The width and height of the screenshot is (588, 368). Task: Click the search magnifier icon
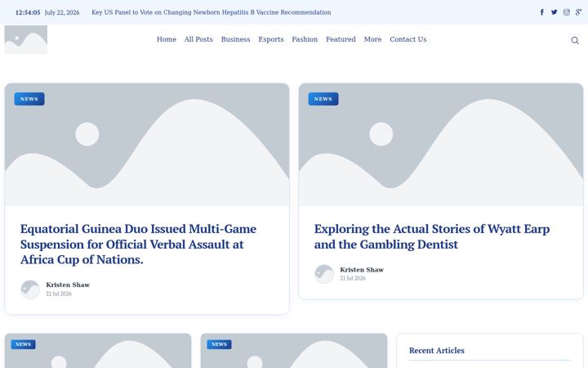574,40
